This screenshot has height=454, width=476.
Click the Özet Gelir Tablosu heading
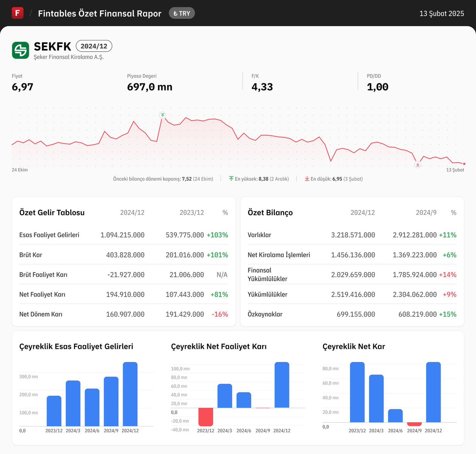coord(52,213)
